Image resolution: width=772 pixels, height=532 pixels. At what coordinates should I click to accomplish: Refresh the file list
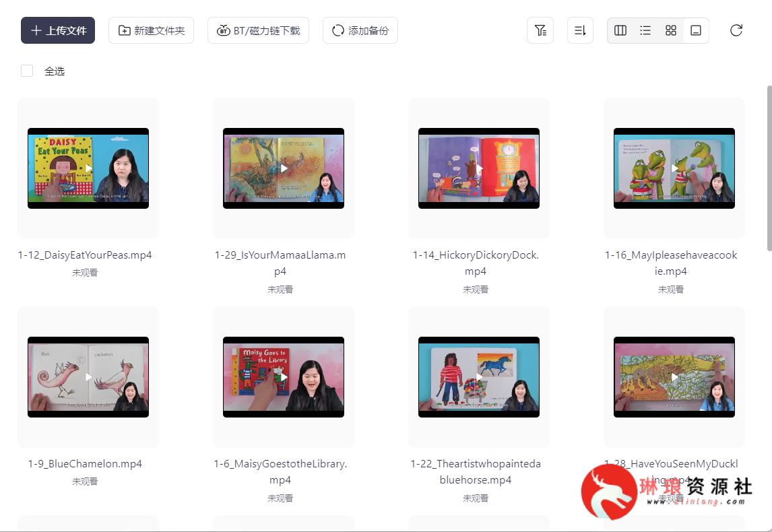(736, 30)
